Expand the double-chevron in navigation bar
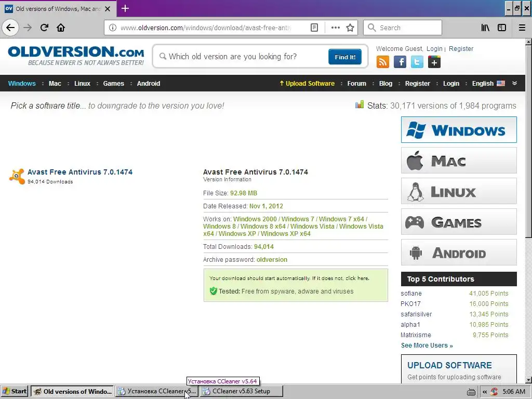 click(514, 83)
